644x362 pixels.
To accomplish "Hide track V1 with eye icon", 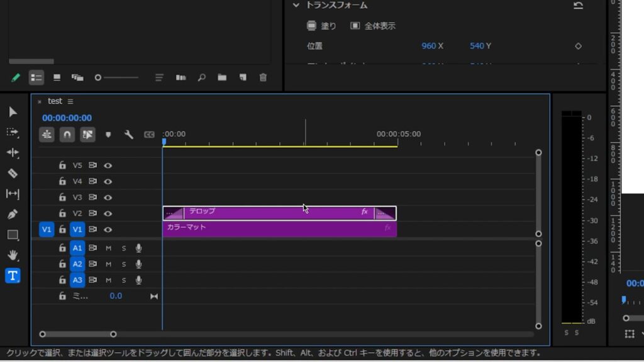I will click(x=108, y=229).
